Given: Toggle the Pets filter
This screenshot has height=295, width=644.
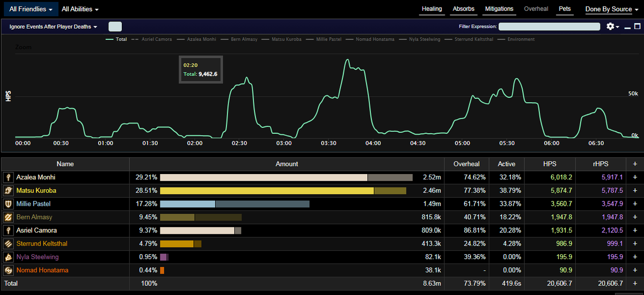Looking at the screenshot, I should point(565,9).
